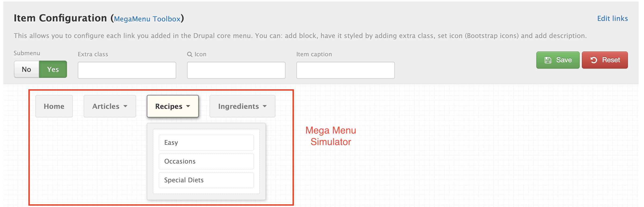Set Submenu toggle to No
This screenshot has width=644, height=207.
click(27, 69)
